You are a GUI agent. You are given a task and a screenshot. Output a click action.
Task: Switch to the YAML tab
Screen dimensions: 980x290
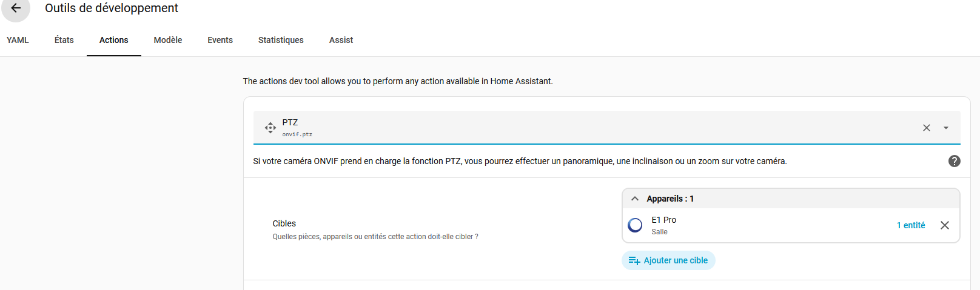pos(18,40)
